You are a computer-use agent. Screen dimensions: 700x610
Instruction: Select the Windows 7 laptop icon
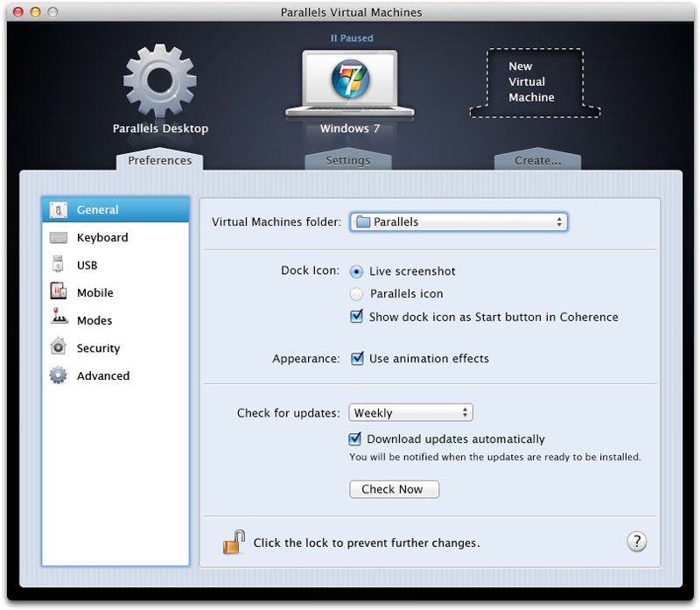pyautogui.click(x=349, y=84)
